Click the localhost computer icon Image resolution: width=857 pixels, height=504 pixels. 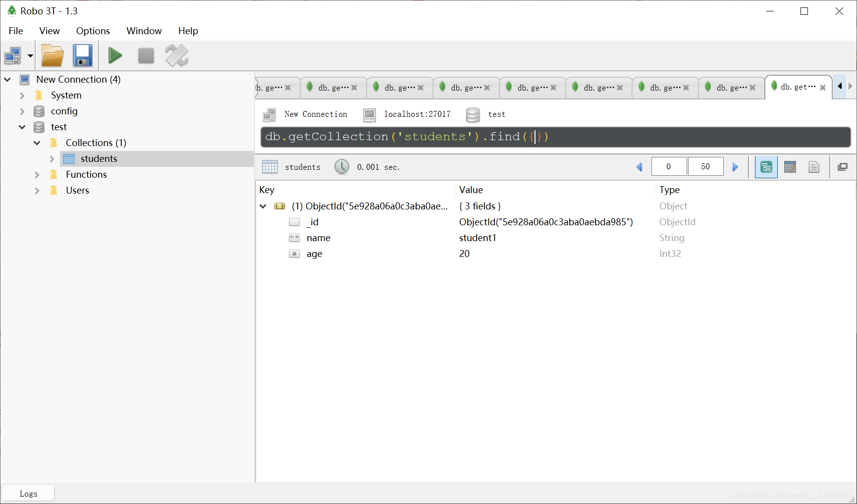click(370, 115)
